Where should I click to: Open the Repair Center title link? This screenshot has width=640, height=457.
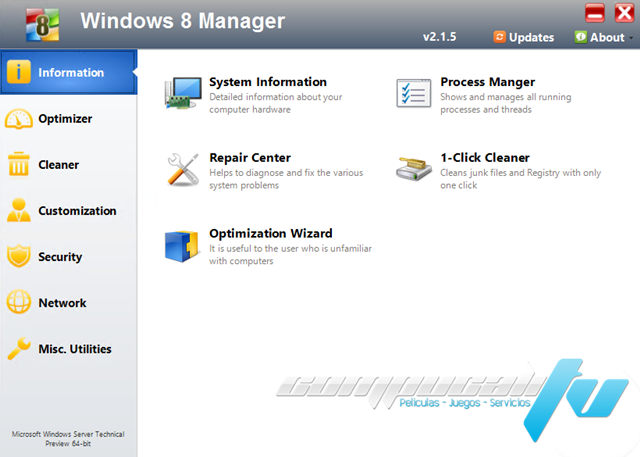(250, 158)
